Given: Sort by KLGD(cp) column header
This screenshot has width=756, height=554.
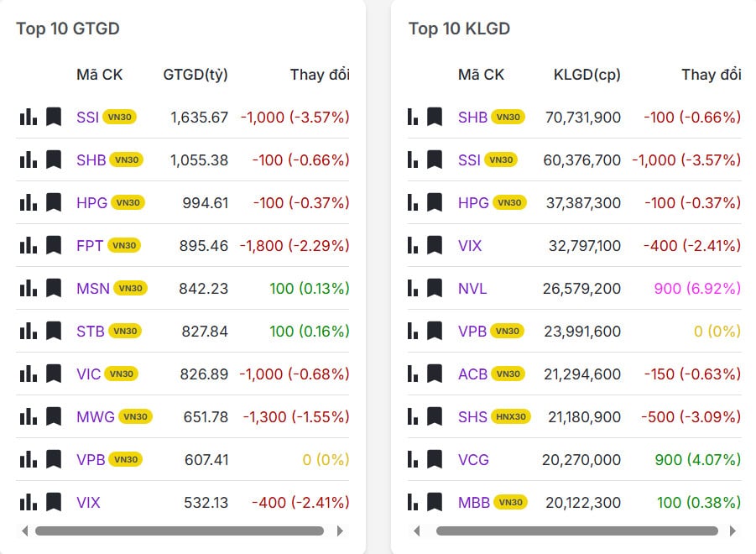Looking at the screenshot, I should 587,75.
